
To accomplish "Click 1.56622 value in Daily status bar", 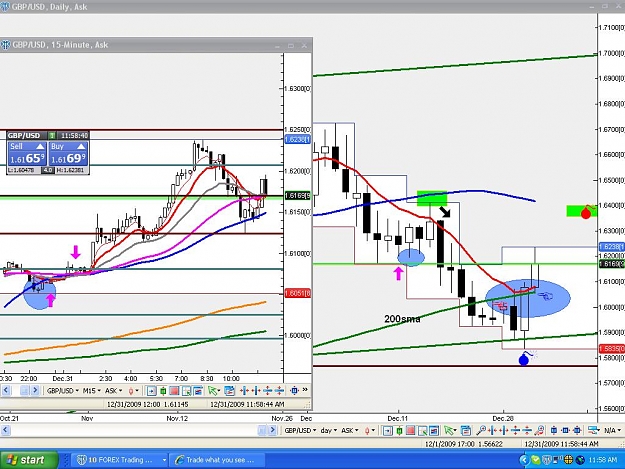I will pos(491,444).
